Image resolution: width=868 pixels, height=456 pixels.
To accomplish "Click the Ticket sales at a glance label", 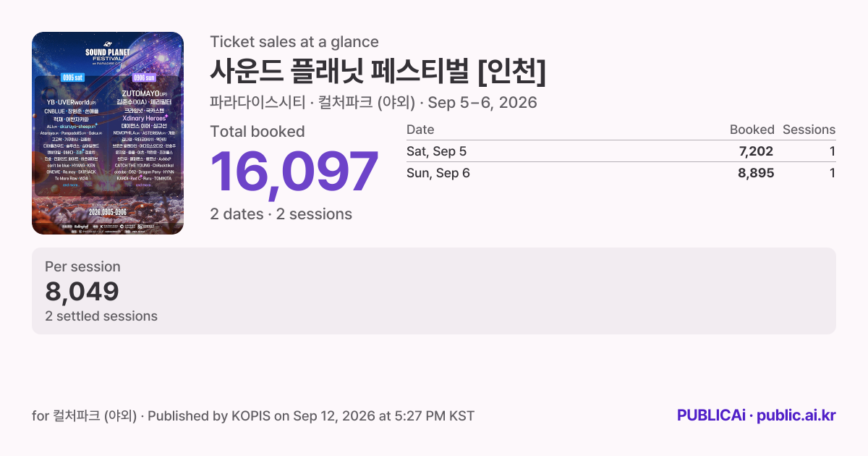I will point(294,42).
